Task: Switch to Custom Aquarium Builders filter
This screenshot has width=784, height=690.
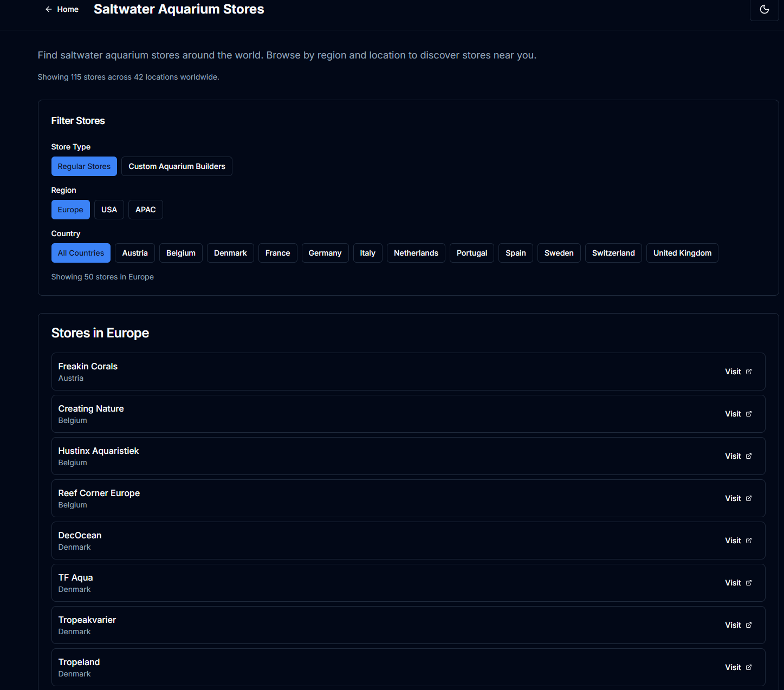Action: coord(177,166)
